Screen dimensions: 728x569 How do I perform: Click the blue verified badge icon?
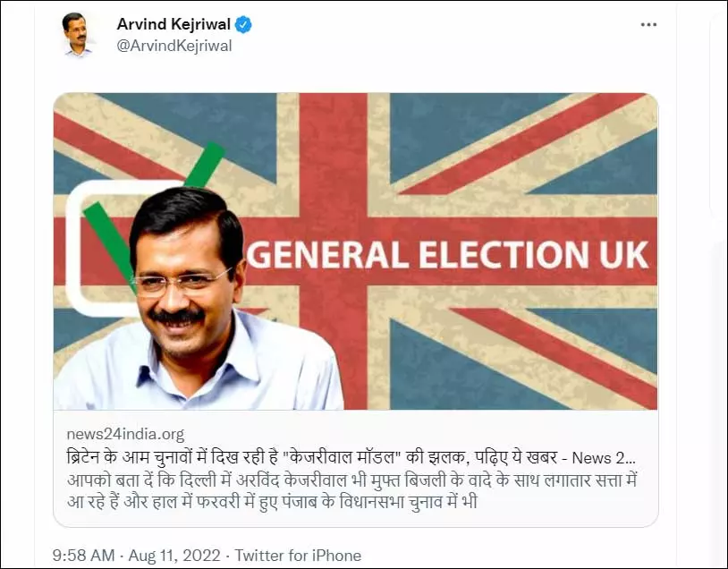click(x=243, y=25)
